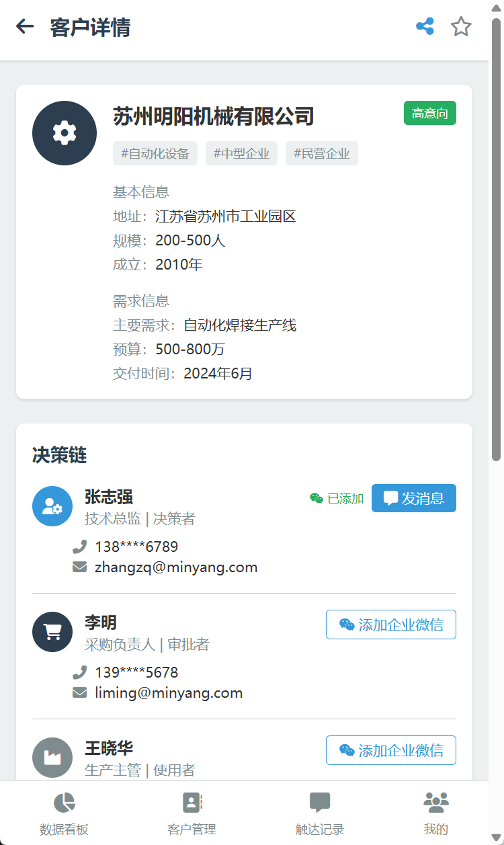
Task: Click founding year 2010年
Action: tap(179, 265)
